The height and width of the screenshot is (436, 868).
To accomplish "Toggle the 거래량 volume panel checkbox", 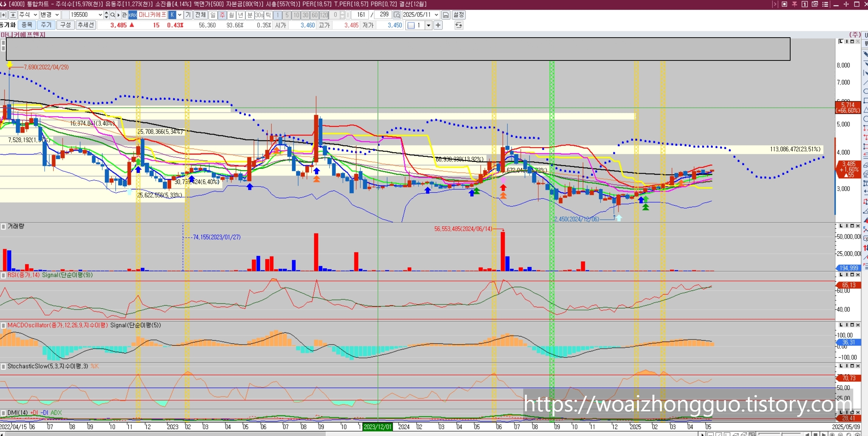I will tap(3, 226).
